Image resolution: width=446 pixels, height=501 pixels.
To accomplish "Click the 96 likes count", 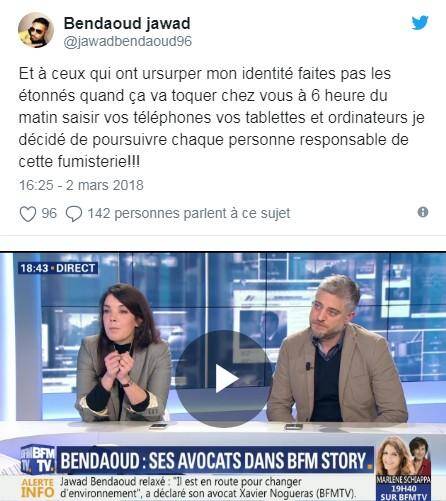I will pos(49,213).
